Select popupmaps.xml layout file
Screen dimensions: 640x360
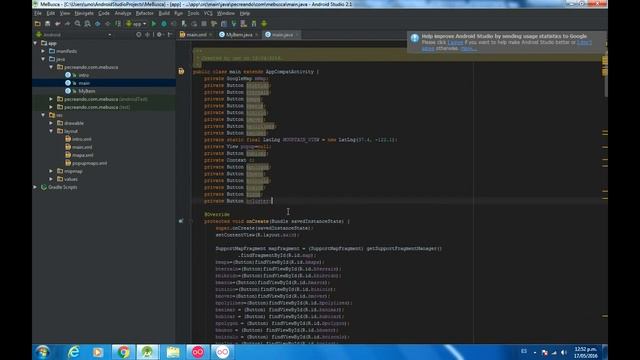click(89, 163)
